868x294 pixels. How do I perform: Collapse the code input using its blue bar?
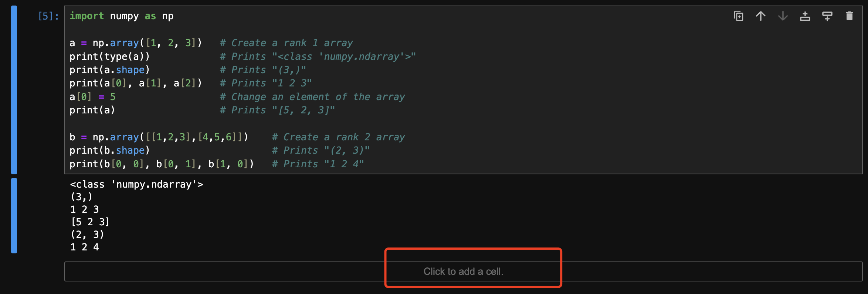[14, 90]
